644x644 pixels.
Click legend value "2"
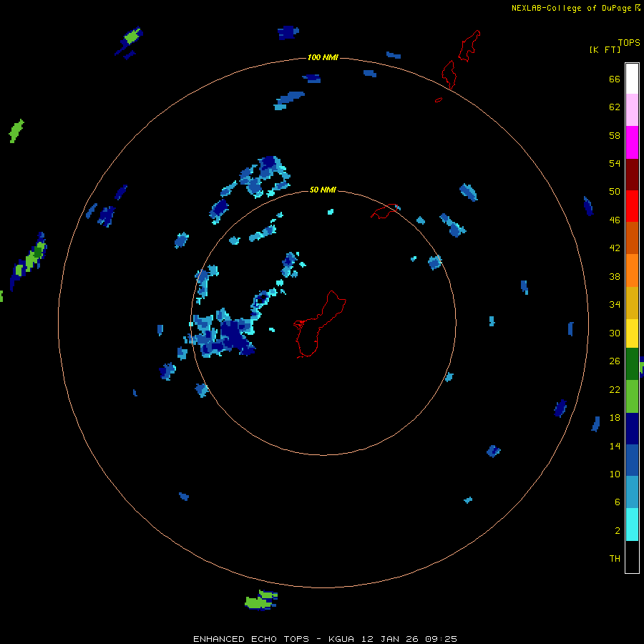[x=618, y=531]
